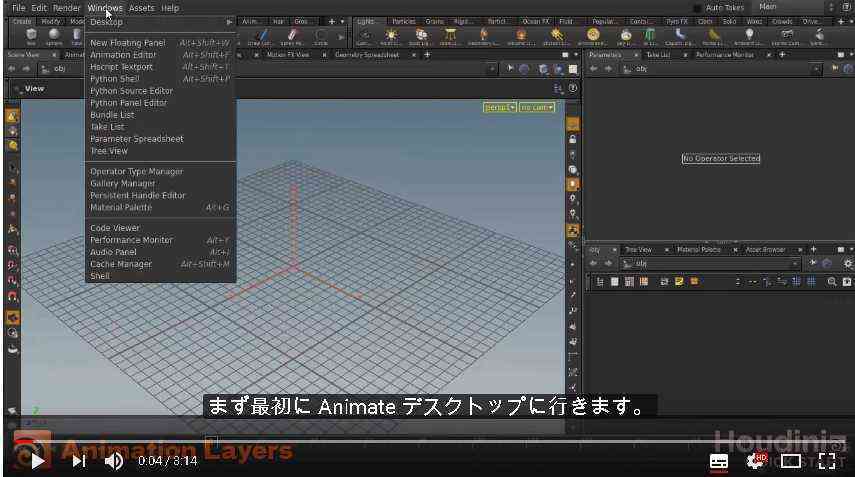Select the Performance Monitor pane tab
855x477 pixels.
click(x=725, y=55)
